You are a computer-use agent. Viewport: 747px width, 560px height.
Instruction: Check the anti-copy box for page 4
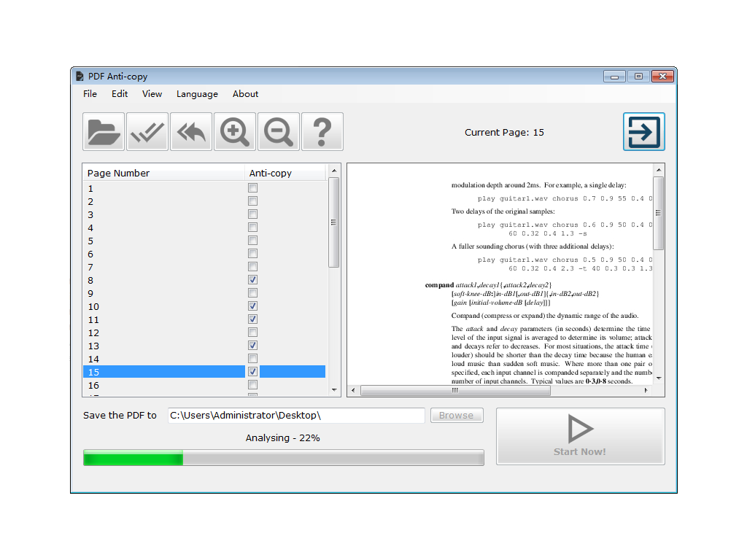pos(253,227)
